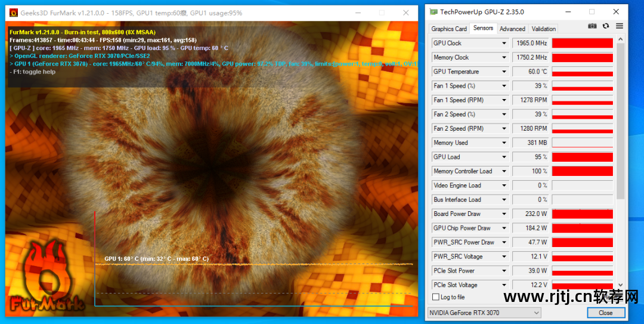Open the GPU Chip Power Draw dropdown
The image size is (644, 324).
point(504,228)
